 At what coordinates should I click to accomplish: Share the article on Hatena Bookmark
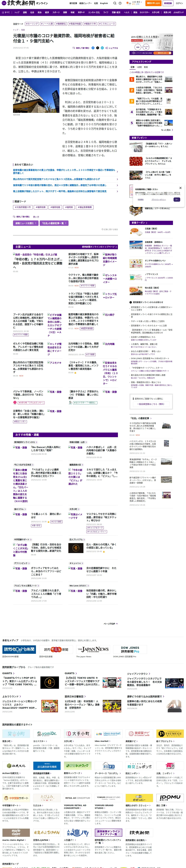click(102, 48)
